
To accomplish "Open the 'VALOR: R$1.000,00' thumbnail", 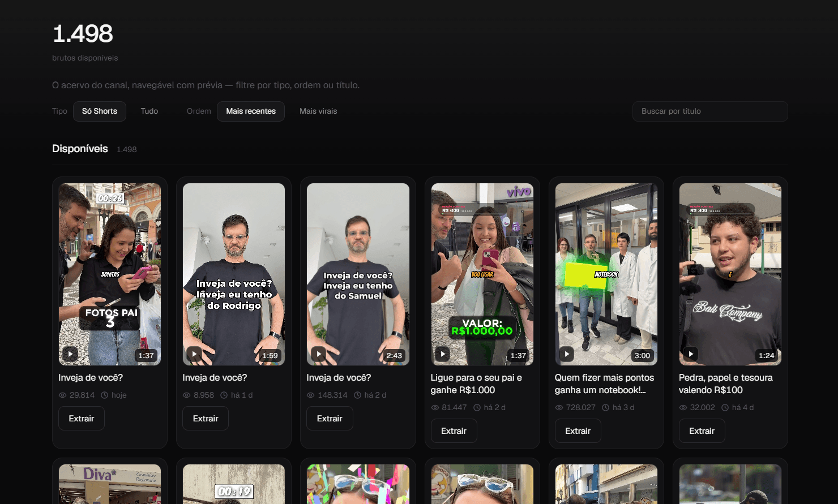I will pos(482,274).
